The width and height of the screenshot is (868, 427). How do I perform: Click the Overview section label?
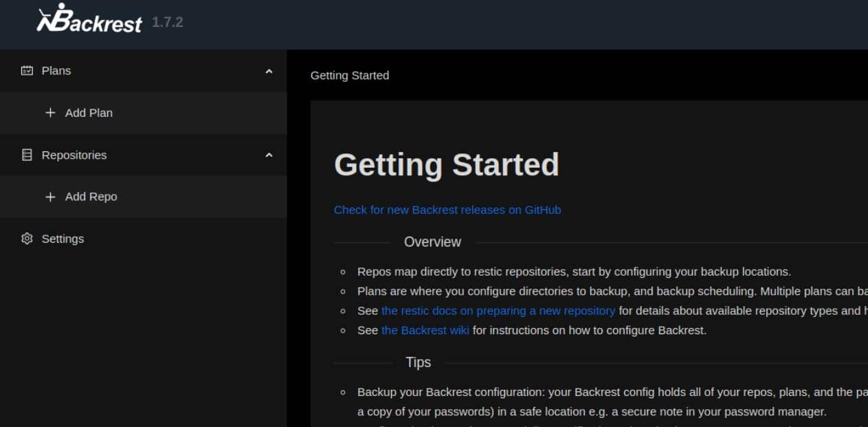(432, 242)
